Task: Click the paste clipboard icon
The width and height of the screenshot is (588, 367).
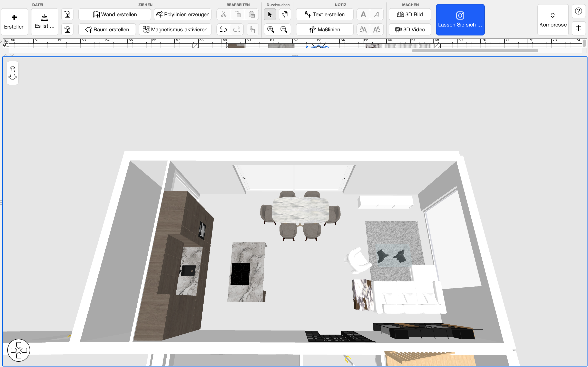Action: point(252,14)
